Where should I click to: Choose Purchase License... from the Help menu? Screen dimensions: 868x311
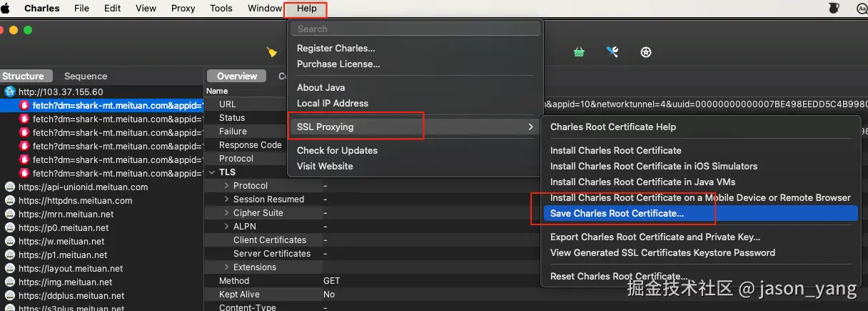(415, 64)
